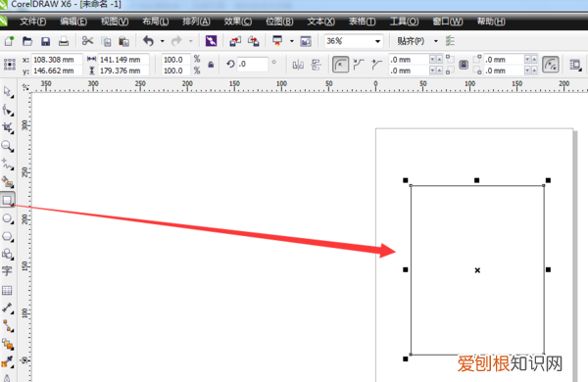Select the Freehand drawing tool
Screen dimensions: 588x382
[8, 164]
